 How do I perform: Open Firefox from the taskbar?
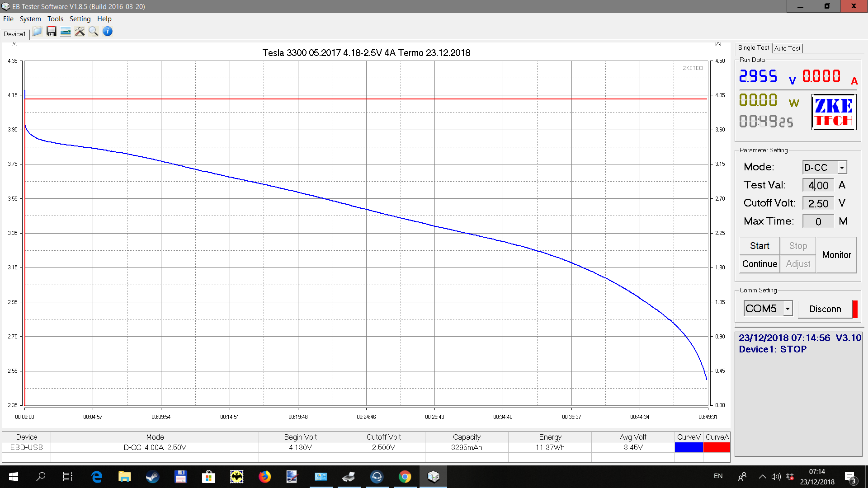tap(264, 477)
